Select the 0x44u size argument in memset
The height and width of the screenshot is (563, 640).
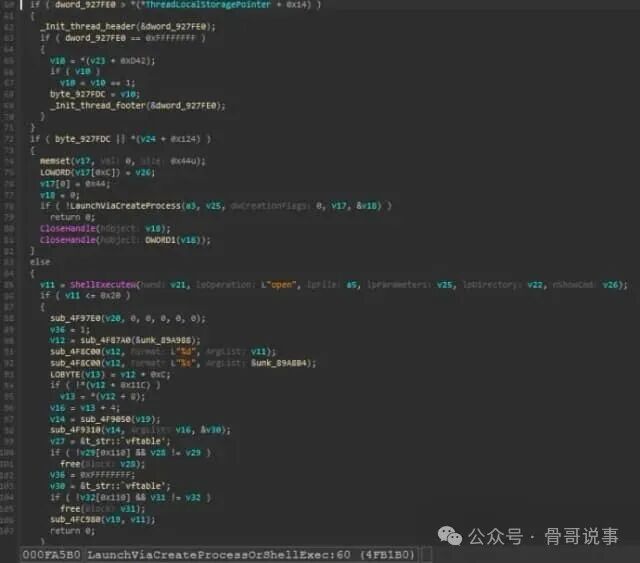[x=184, y=161]
